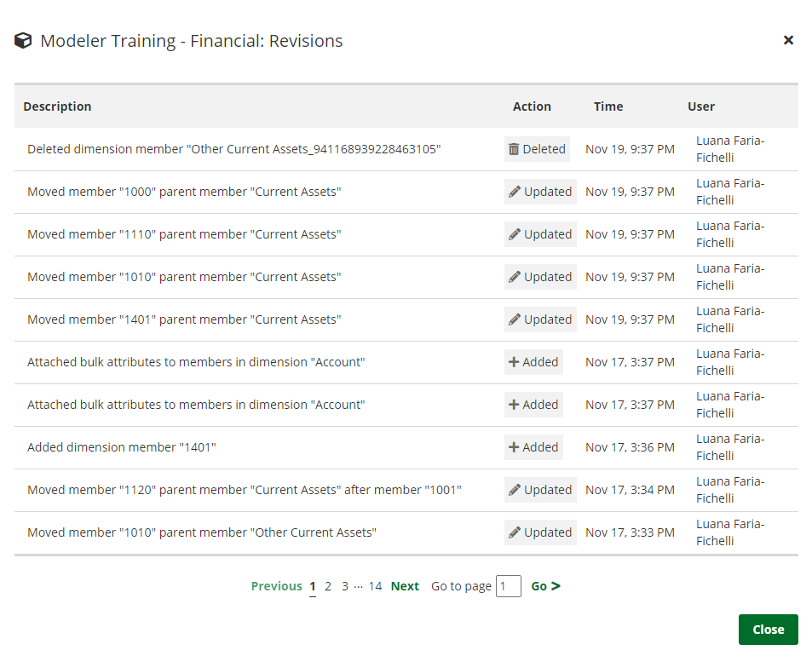Click the User column header

(701, 106)
